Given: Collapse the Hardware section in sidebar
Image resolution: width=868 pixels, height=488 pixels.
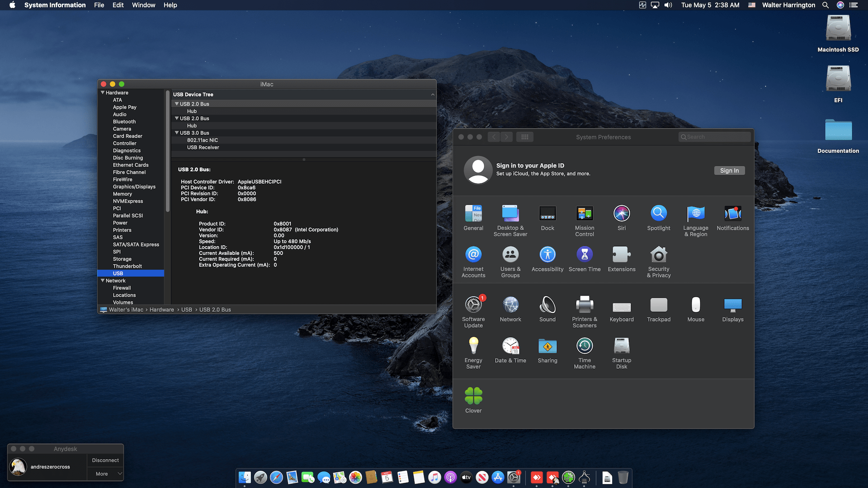Looking at the screenshot, I should coord(103,93).
